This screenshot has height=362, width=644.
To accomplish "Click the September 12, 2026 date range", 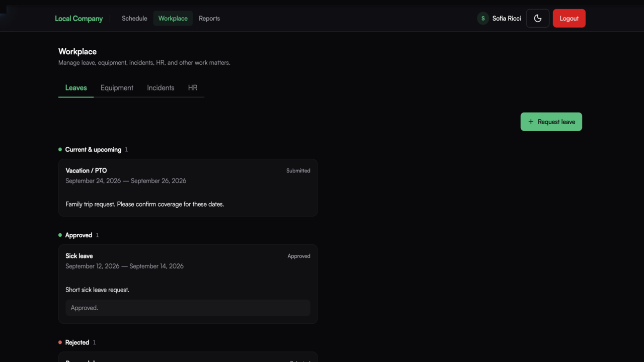I will (124, 266).
